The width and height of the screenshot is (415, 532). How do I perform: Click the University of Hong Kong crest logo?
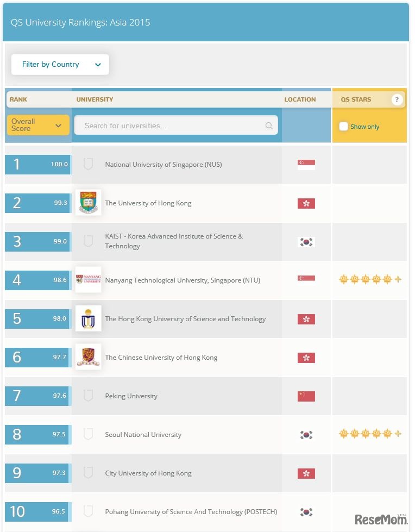pyautogui.click(x=88, y=203)
